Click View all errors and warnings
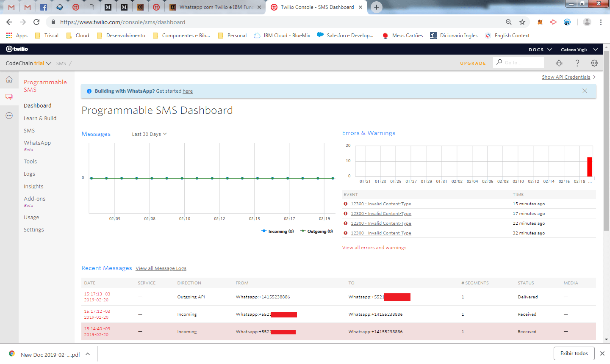Image resolution: width=610 pixels, height=364 pixels. click(374, 248)
